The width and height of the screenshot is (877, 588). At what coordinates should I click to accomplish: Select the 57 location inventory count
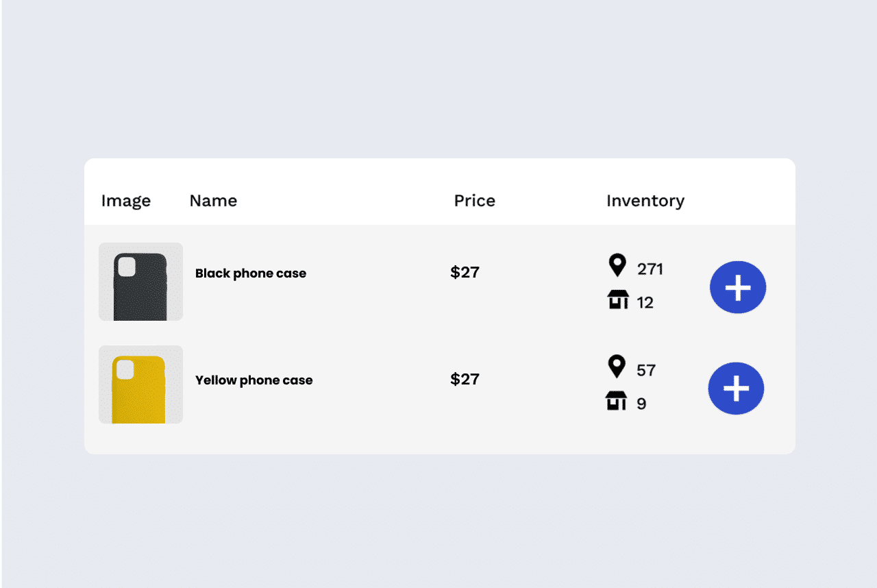[646, 371]
